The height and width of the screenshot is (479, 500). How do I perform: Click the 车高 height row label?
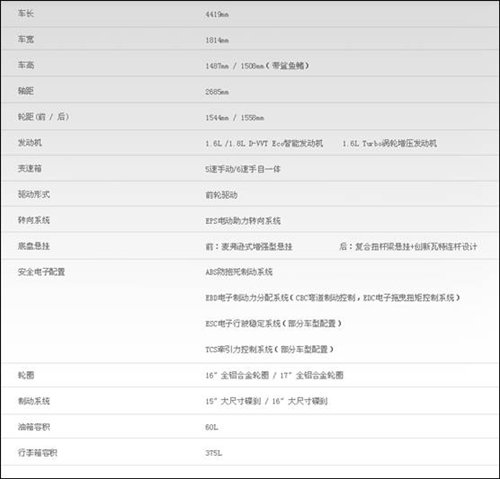coord(26,65)
